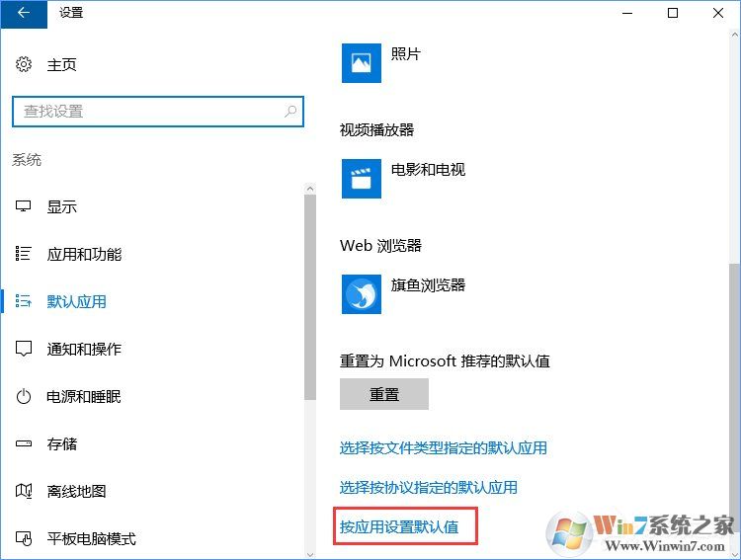Click main pane scrollbar up arrow
The image size is (741, 560).
pos(734,34)
